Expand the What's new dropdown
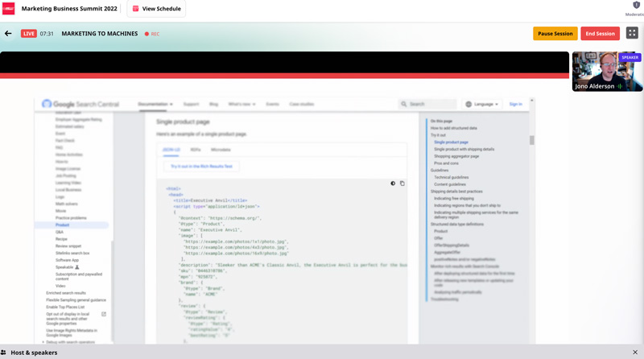The image size is (644, 359). pyautogui.click(x=242, y=105)
